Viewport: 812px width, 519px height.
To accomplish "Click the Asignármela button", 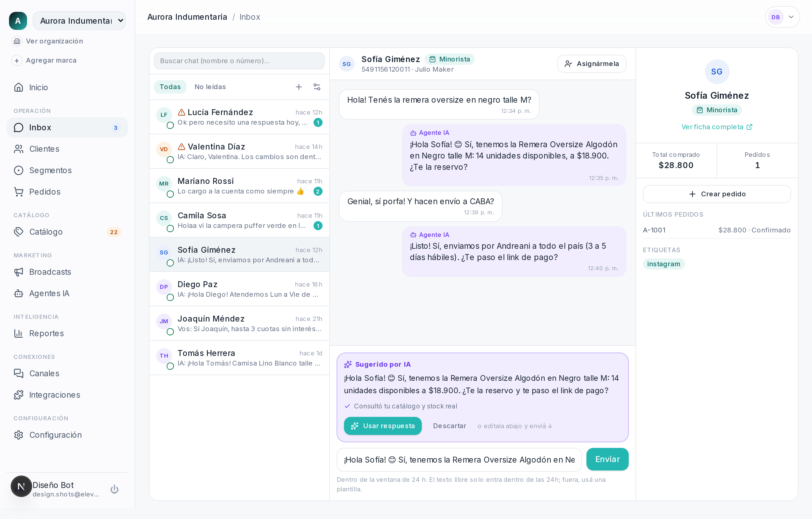I will tap(592, 64).
